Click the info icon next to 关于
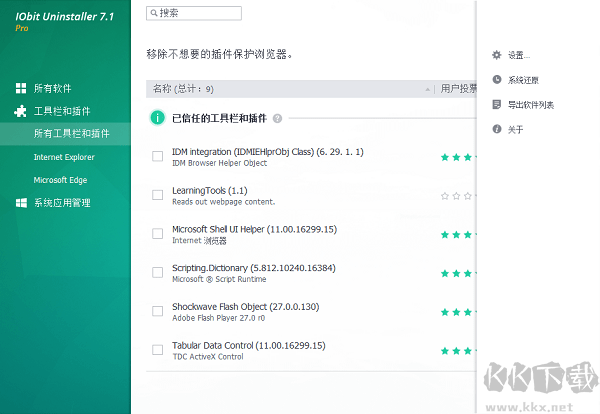Viewport: 600px width, 414px height. [x=497, y=129]
